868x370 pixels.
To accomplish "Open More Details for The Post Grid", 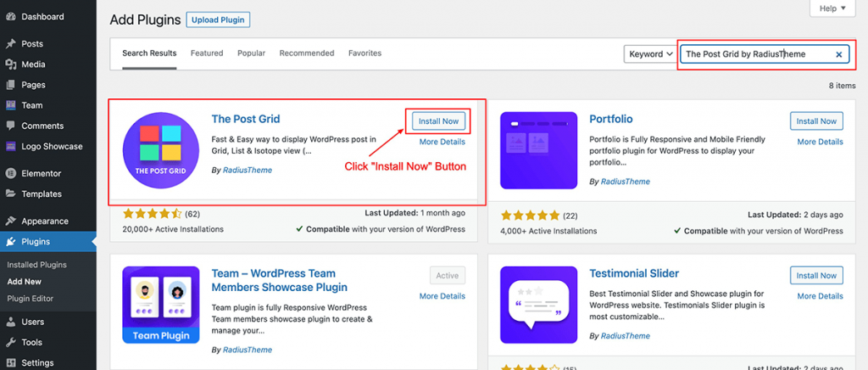I will tap(442, 142).
